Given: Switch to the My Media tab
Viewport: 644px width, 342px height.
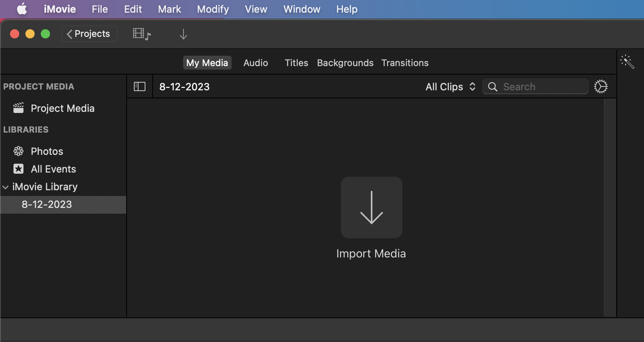Looking at the screenshot, I should tap(207, 63).
